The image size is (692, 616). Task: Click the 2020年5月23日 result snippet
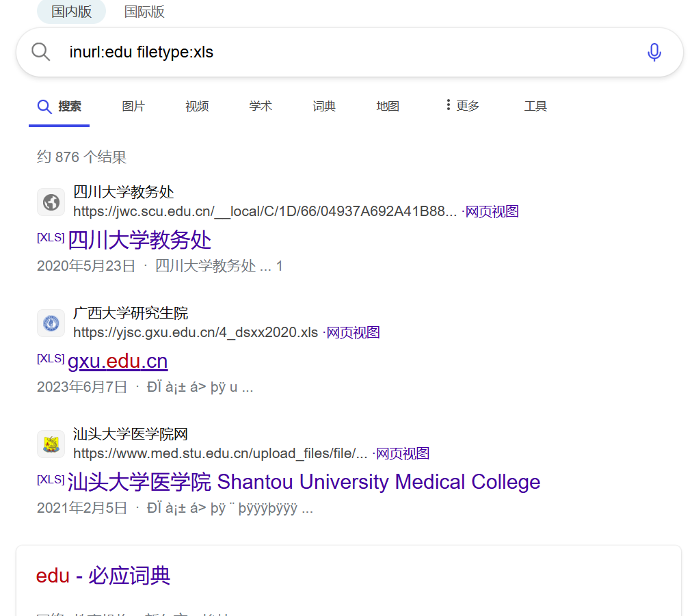[x=160, y=266]
